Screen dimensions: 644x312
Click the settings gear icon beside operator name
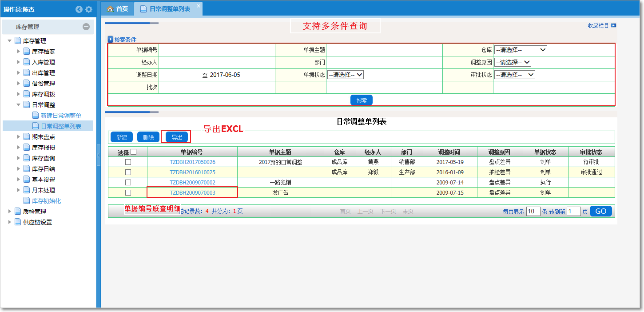pyautogui.click(x=89, y=9)
